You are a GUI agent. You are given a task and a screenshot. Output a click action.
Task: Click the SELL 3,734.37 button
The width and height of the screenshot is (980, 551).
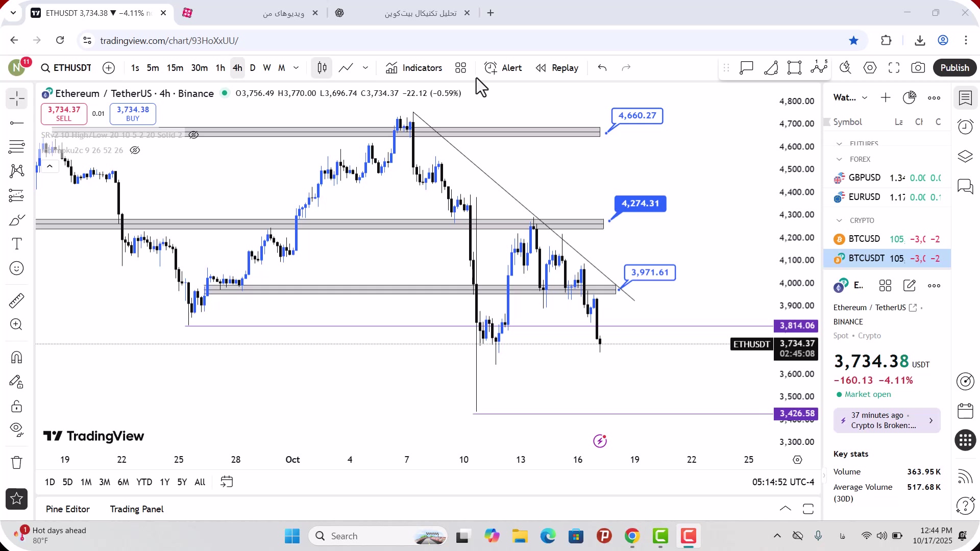click(64, 114)
